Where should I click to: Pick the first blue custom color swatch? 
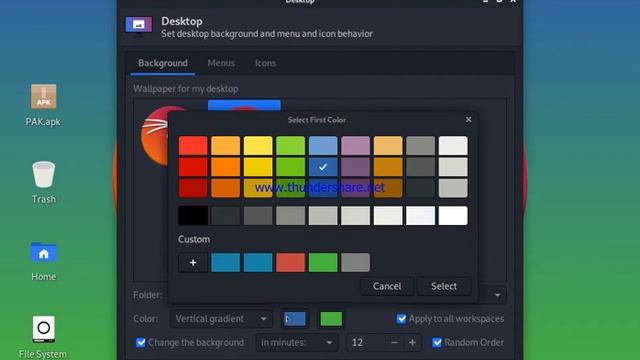click(225, 262)
